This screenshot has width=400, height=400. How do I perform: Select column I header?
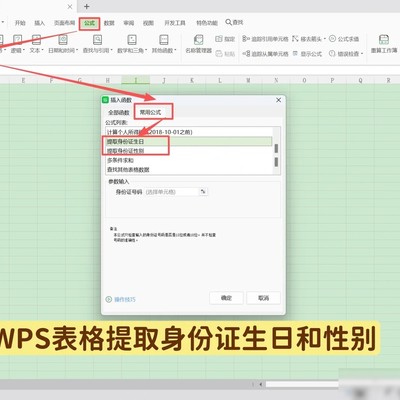pyautogui.click(x=136, y=80)
